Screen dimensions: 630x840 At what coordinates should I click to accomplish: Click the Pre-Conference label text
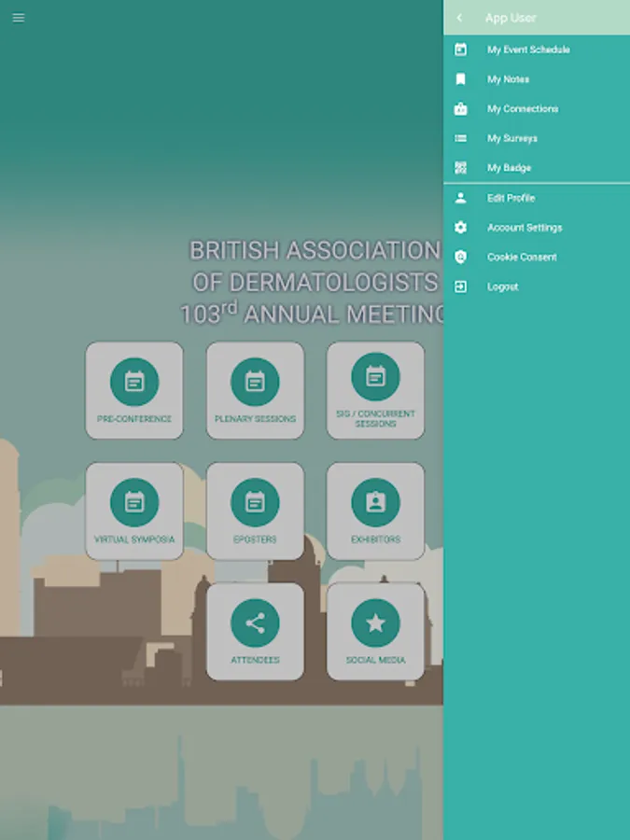[133, 419]
